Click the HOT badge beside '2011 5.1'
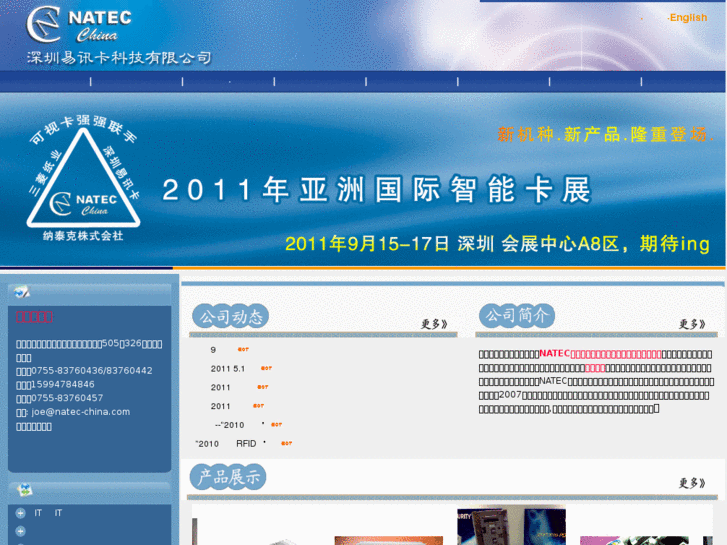The height and width of the screenshot is (545, 727). [266, 368]
